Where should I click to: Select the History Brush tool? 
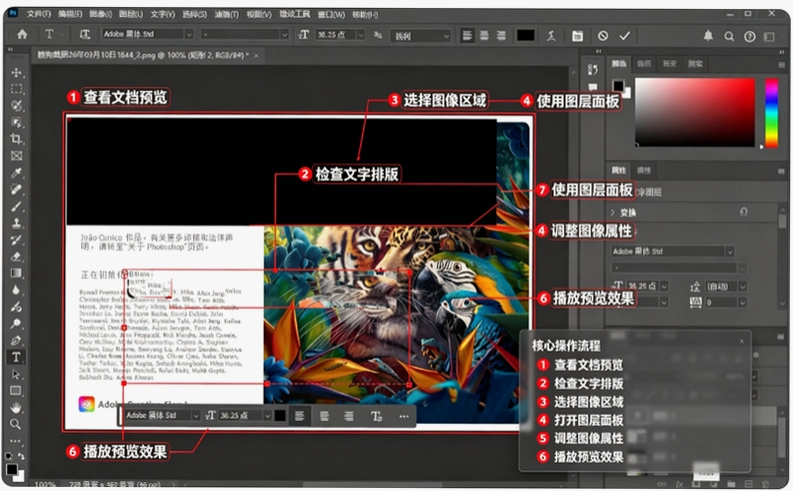[x=16, y=240]
